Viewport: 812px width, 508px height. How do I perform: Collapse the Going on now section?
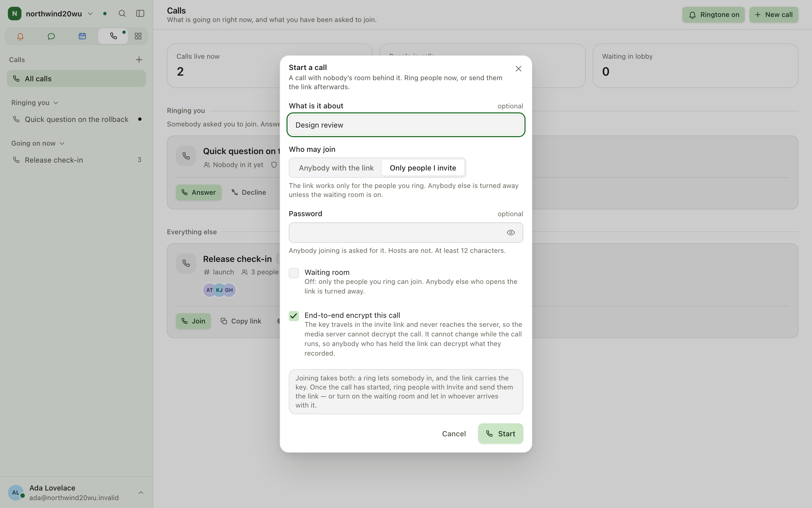(38, 143)
